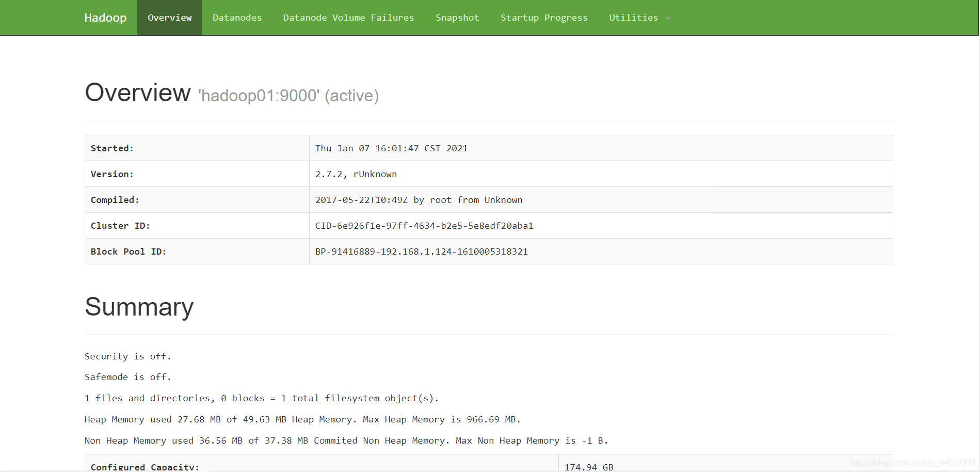This screenshot has width=980, height=472.
Task: Click the Summary section heading
Action: (x=139, y=307)
